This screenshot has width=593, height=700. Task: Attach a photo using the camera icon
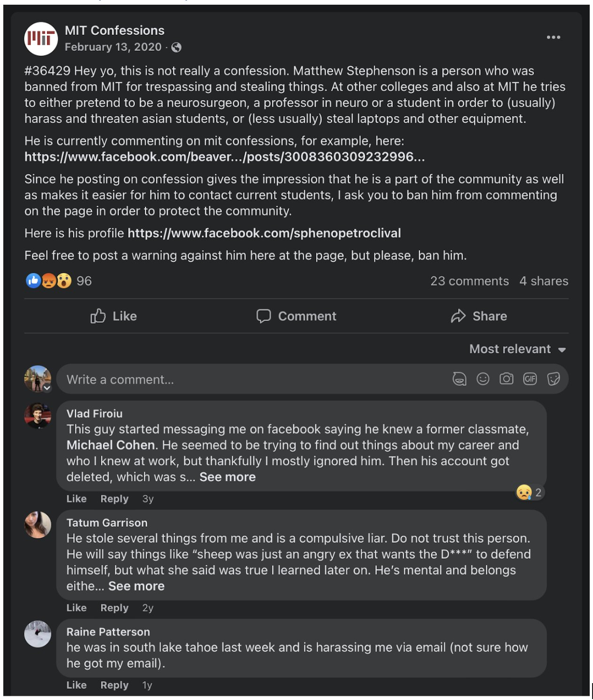pyautogui.click(x=506, y=379)
